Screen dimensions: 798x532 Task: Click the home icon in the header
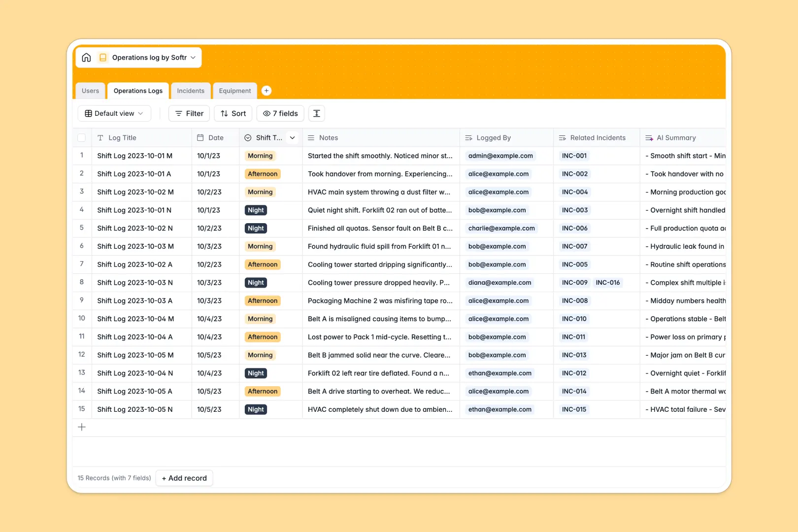coord(86,57)
